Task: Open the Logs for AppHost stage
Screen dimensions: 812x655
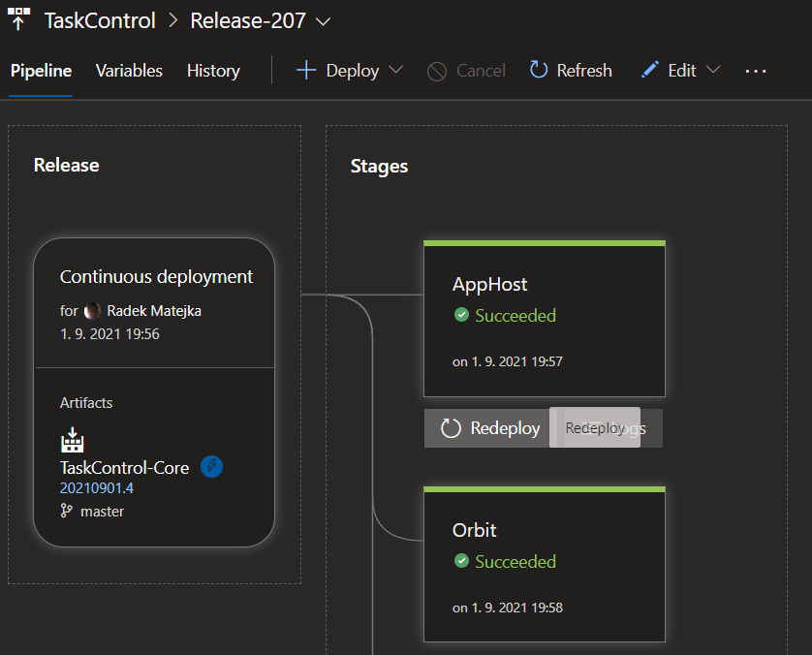Action: coord(621,427)
